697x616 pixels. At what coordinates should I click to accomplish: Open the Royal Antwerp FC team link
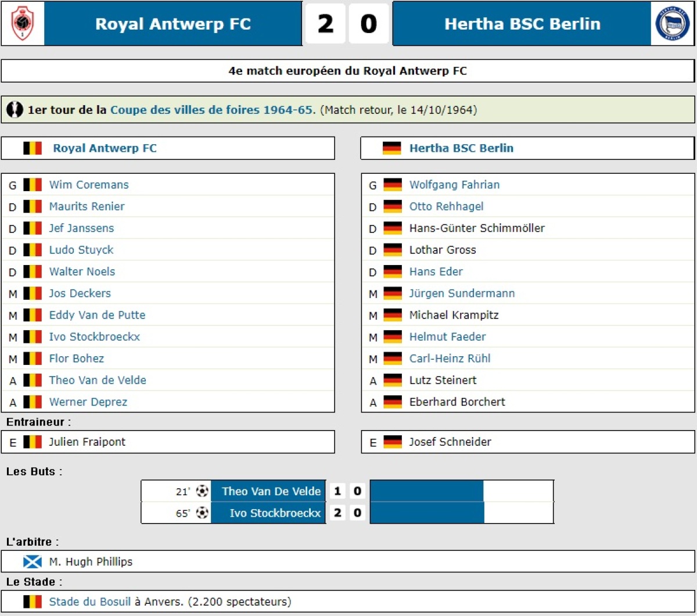point(105,148)
